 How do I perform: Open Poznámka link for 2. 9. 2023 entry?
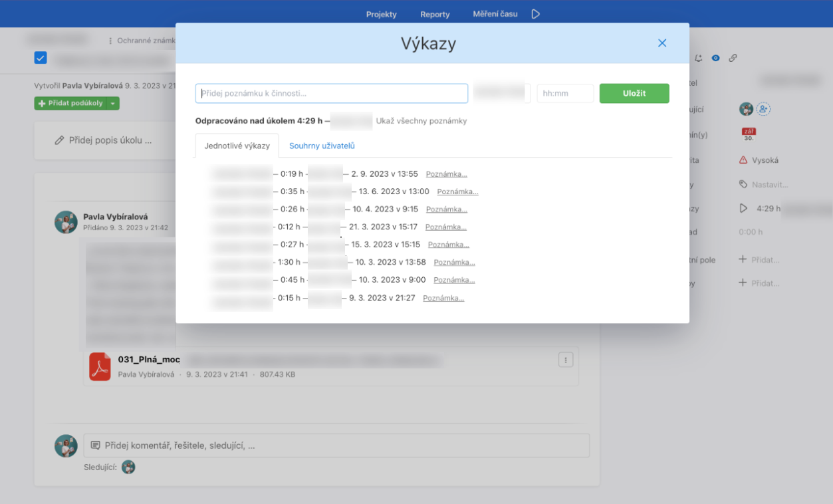coord(446,174)
